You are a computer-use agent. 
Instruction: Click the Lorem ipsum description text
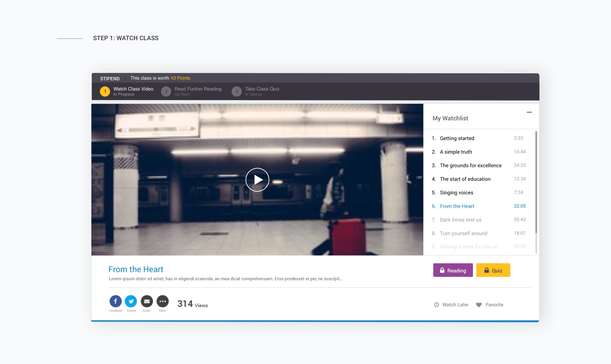pos(226,279)
